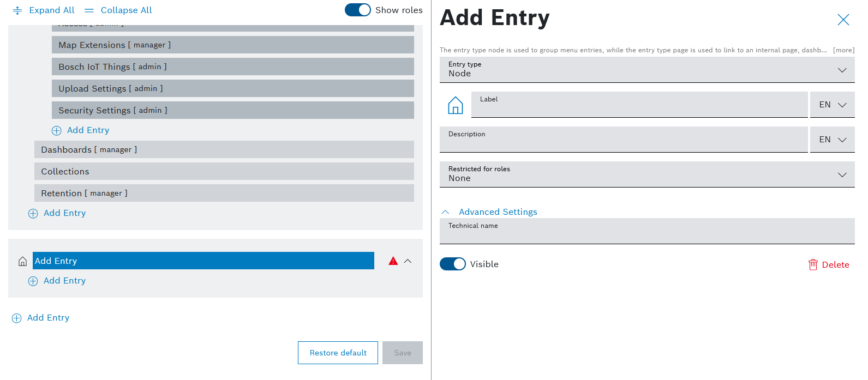
Task: Click the Collapse All icon
Action: [x=89, y=10]
